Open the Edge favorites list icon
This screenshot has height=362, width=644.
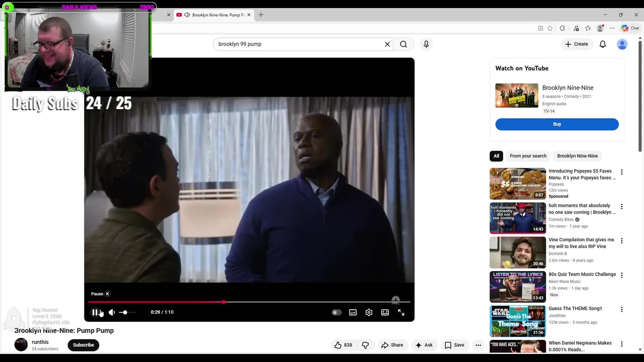tap(588, 28)
